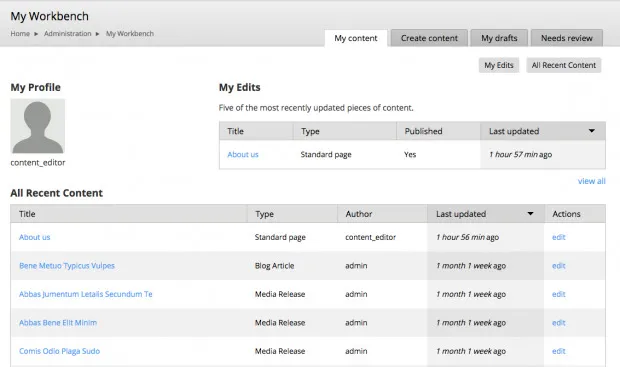Click the All Recent Content button
620x367 pixels.
[563, 65]
